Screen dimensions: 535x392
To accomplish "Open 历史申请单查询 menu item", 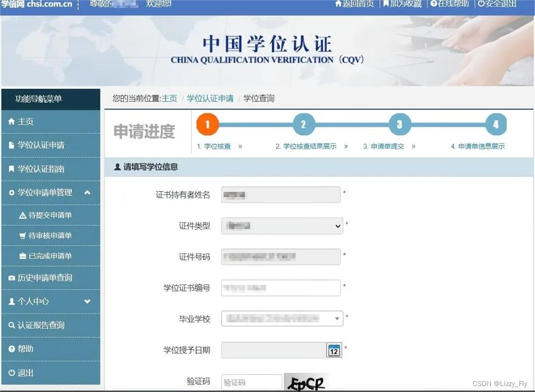I will click(x=51, y=278).
